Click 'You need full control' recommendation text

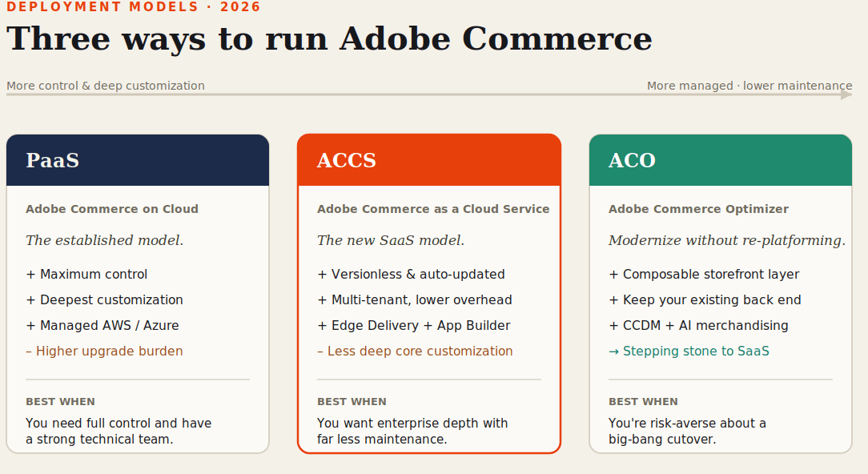119,431
